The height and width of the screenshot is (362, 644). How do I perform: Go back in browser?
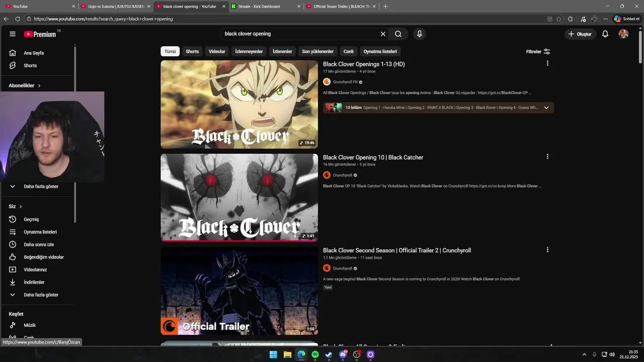(6, 19)
